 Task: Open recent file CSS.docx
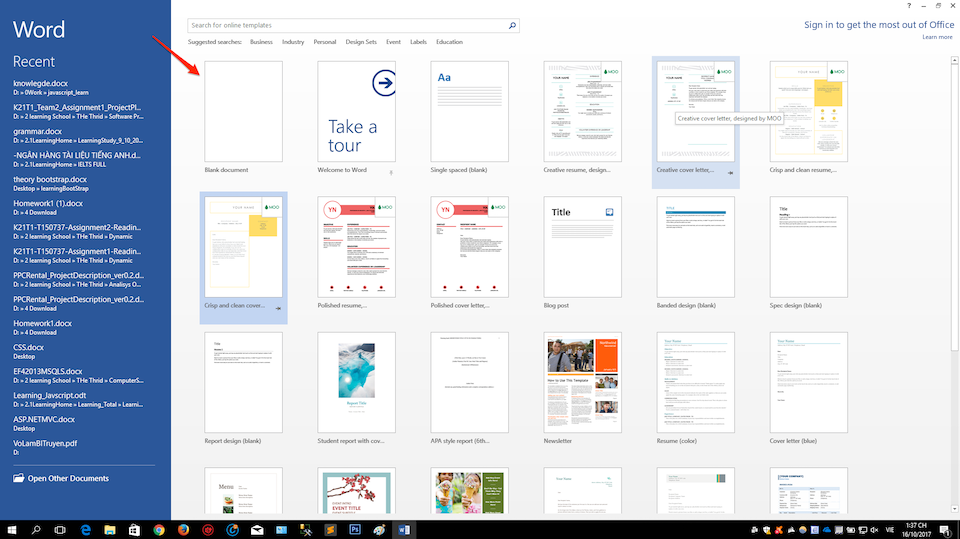coord(28,352)
